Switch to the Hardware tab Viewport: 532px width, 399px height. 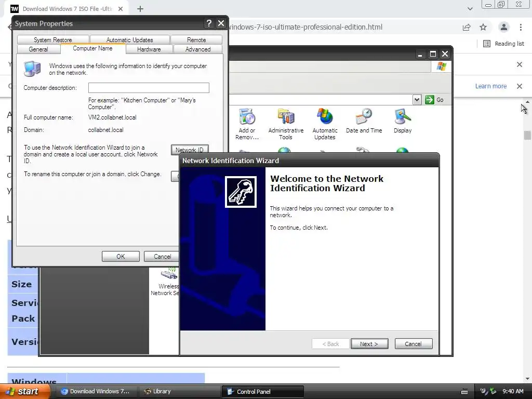coord(149,49)
